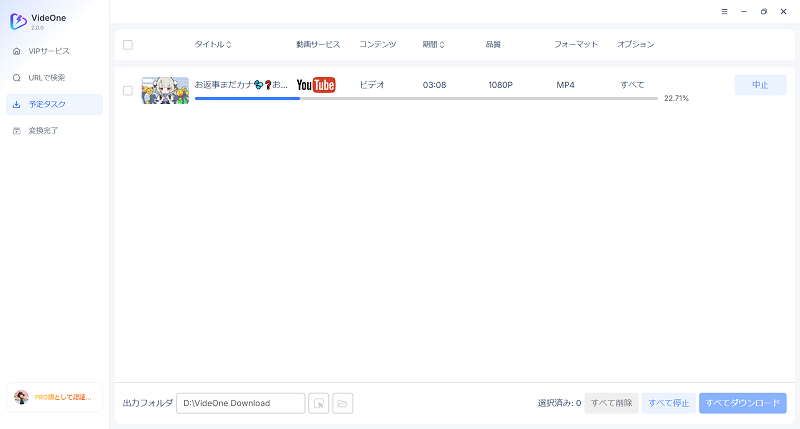
Task: Check the お返事まだカナ video row checkbox
Action: point(128,90)
